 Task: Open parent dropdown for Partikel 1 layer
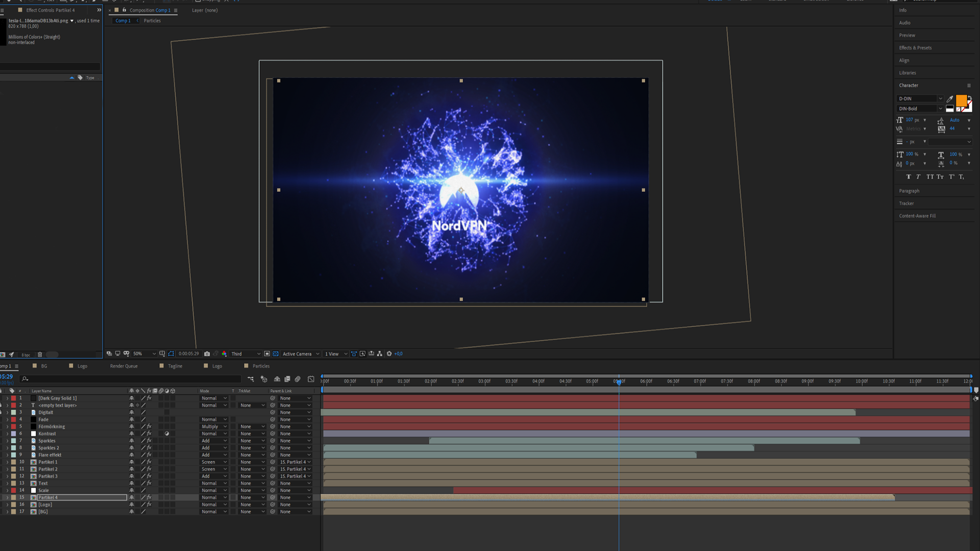tap(295, 462)
